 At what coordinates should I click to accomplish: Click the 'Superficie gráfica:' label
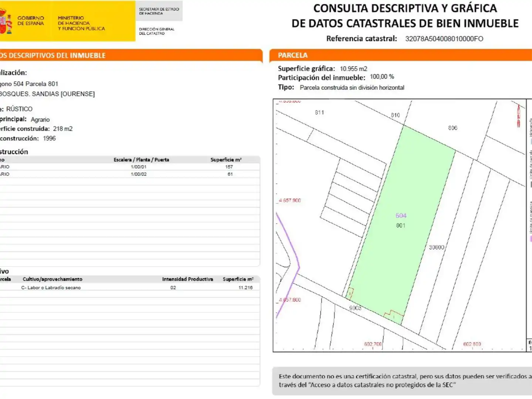[x=306, y=68]
